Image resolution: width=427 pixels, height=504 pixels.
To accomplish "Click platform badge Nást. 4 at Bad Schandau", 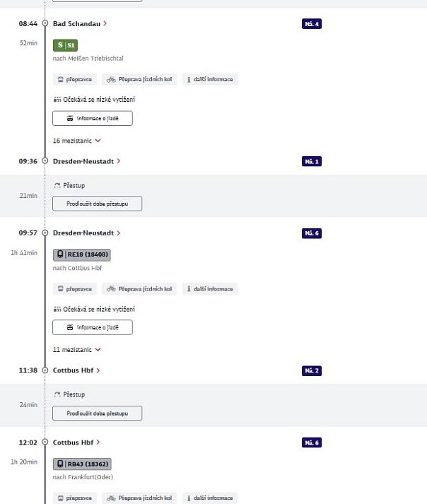I will pyautogui.click(x=312, y=24).
